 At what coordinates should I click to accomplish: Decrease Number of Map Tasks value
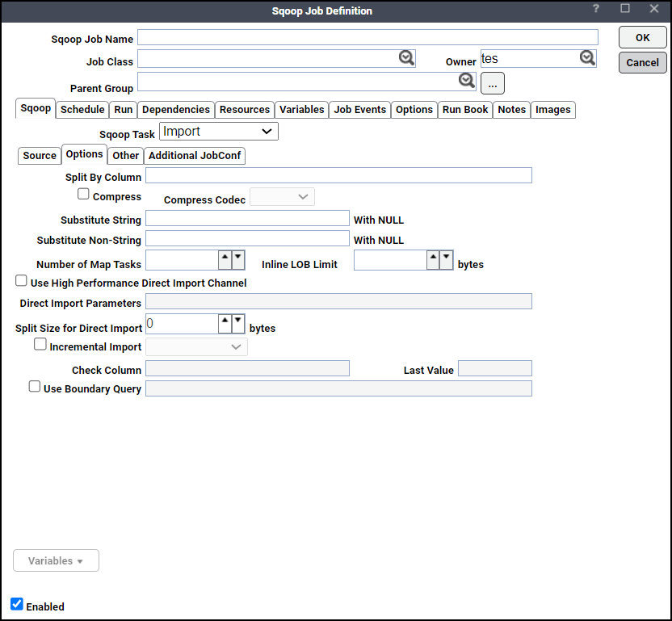[x=237, y=260]
